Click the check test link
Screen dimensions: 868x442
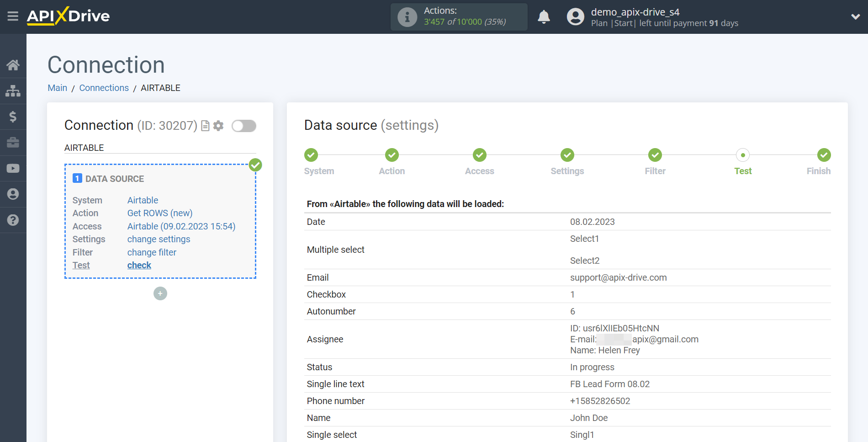[x=139, y=265]
